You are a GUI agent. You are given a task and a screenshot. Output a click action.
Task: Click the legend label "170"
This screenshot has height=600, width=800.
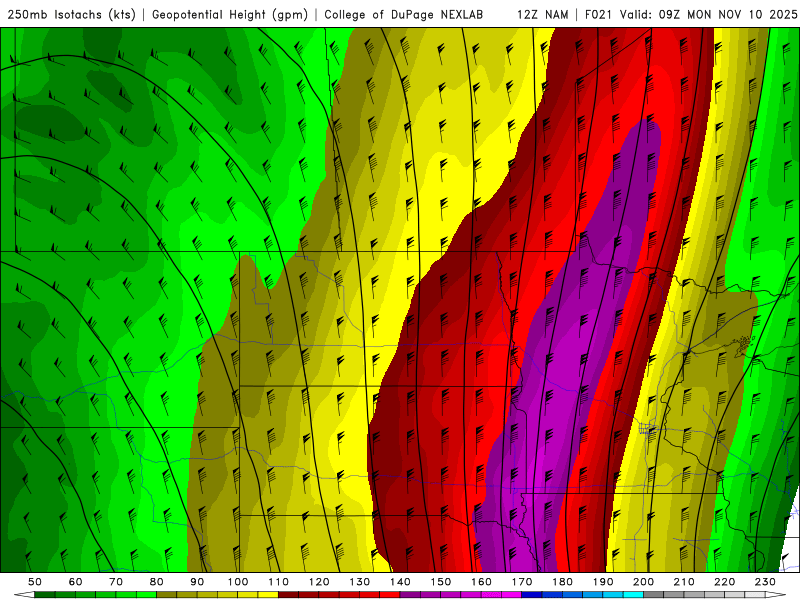point(522,582)
